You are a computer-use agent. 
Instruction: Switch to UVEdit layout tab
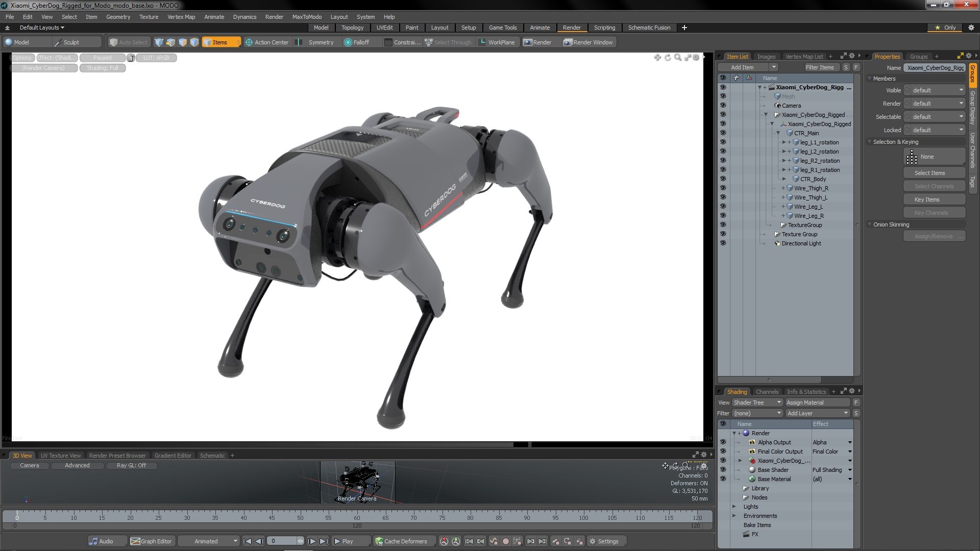[384, 28]
